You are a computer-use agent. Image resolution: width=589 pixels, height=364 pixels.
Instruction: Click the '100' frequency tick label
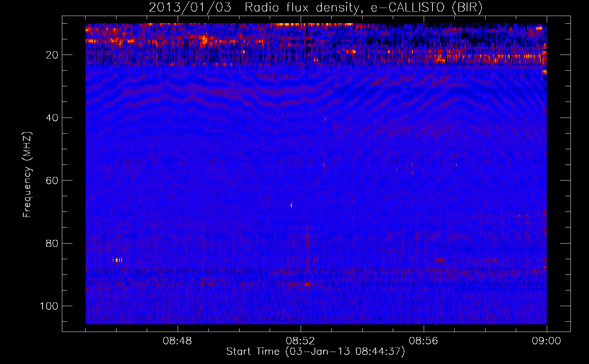coord(50,306)
